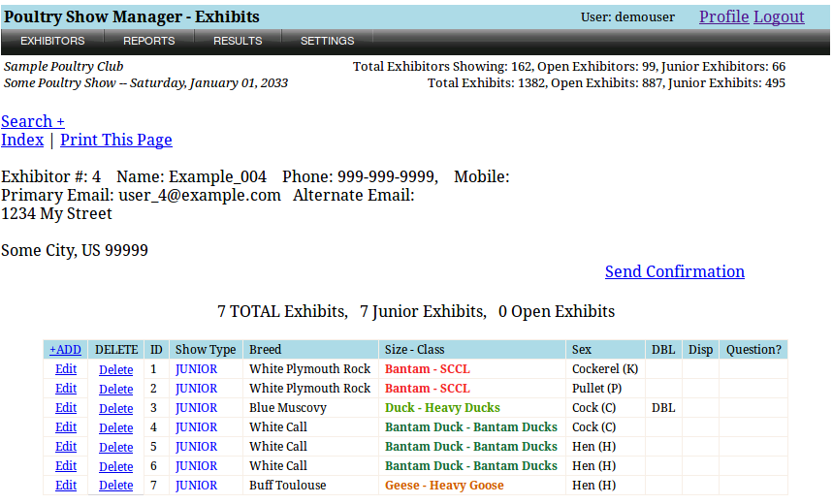The height and width of the screenshot is (504, 833).
Task: Edit exhibit 1 White Plymouth Rock Cockerel
Action: [x=66, y=369]
